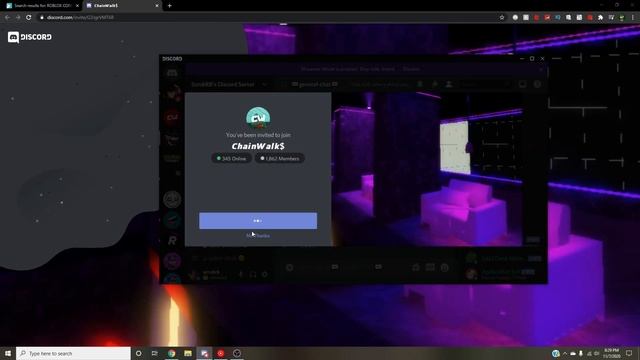Viewport: 640px width, 360px height.
Task: Reload the Discord page
Action: (x=29, y=18)
